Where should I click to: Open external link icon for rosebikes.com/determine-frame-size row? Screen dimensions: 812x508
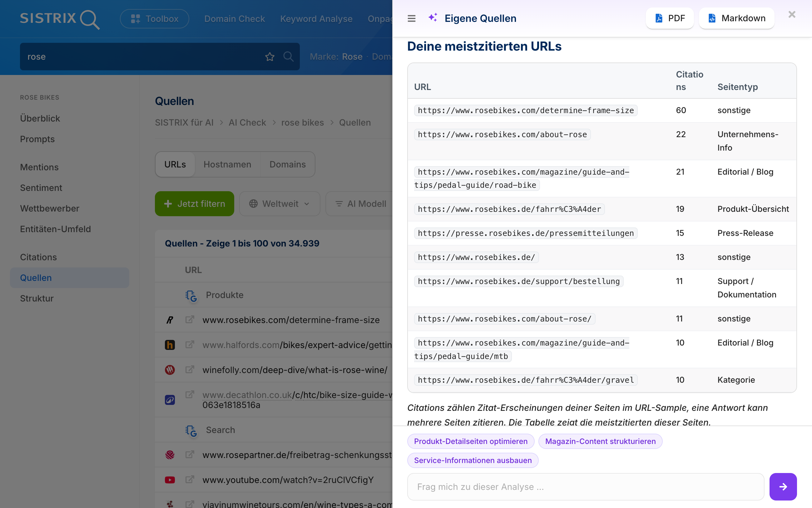pos(190,319)
